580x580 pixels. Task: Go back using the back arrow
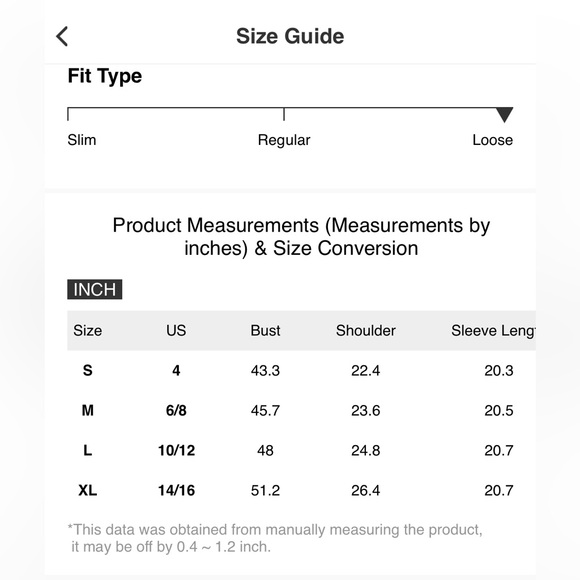click(x=62, y=36)
